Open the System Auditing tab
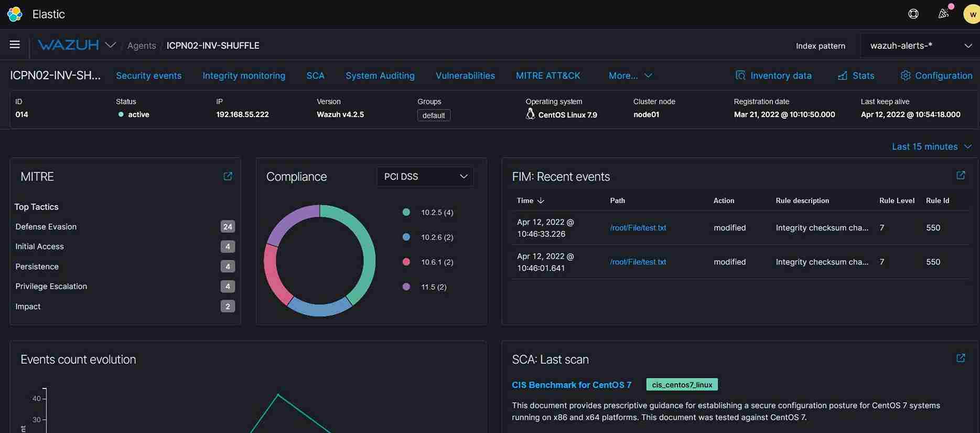Image resolution: width=980 pixels, height=433 pixels. pos(380,76)
